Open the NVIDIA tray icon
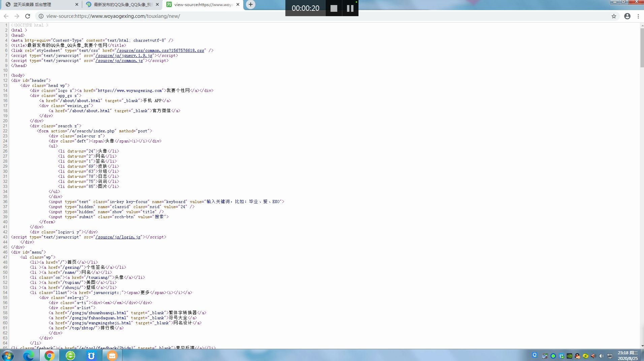644x361 pixels. (x=569, y=356)
